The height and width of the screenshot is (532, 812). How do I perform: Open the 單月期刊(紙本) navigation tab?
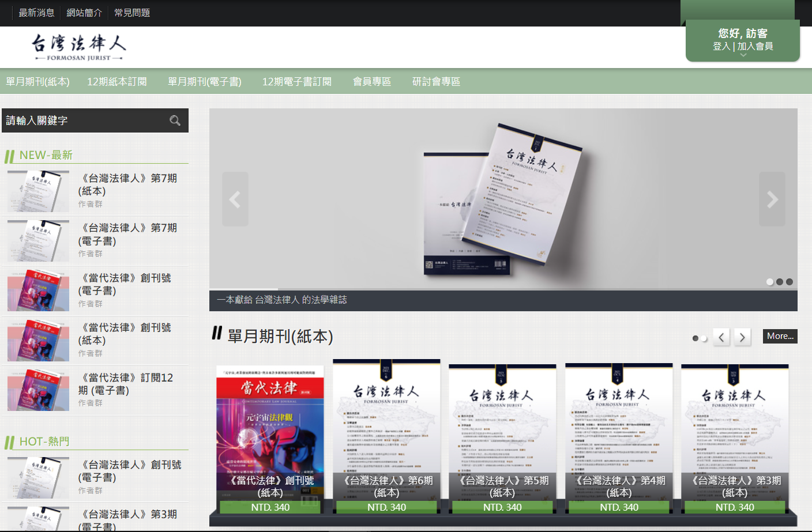coord(37,82)
